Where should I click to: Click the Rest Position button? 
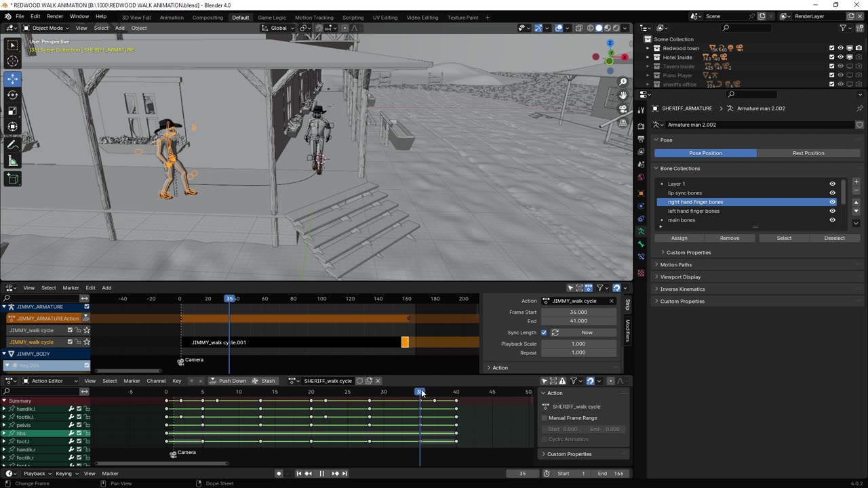[808, 153]
